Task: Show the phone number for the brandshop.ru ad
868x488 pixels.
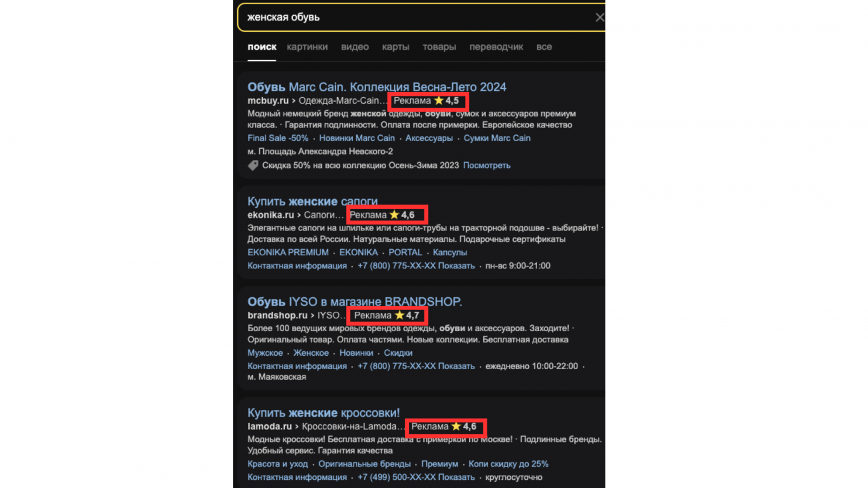Action: point(416,366)
